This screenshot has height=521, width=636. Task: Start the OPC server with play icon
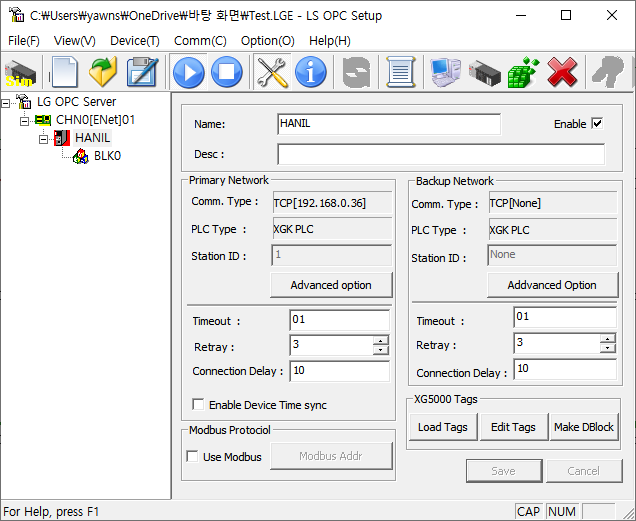[188, 72]
